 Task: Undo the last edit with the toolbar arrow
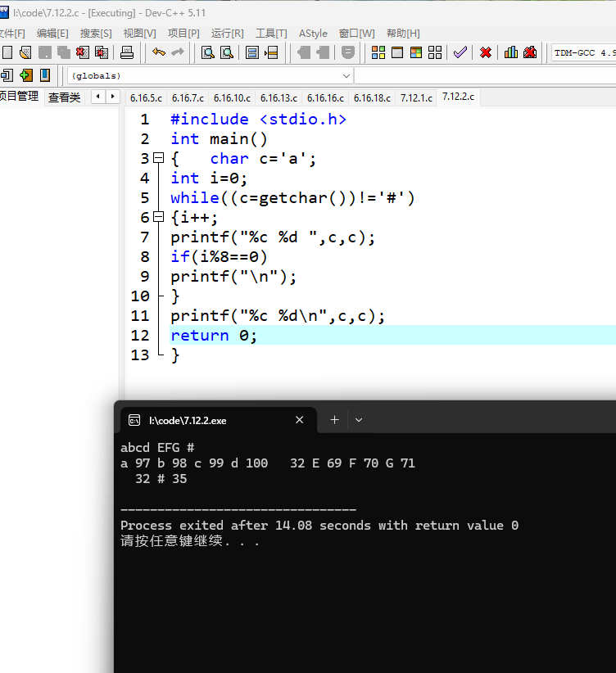click(x=159, y=52)
